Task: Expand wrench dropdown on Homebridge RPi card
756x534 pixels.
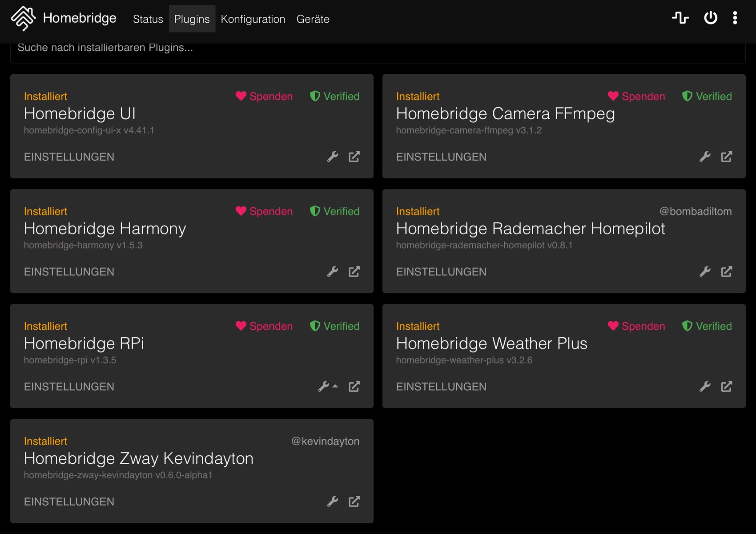Action: tap(328, 386)
